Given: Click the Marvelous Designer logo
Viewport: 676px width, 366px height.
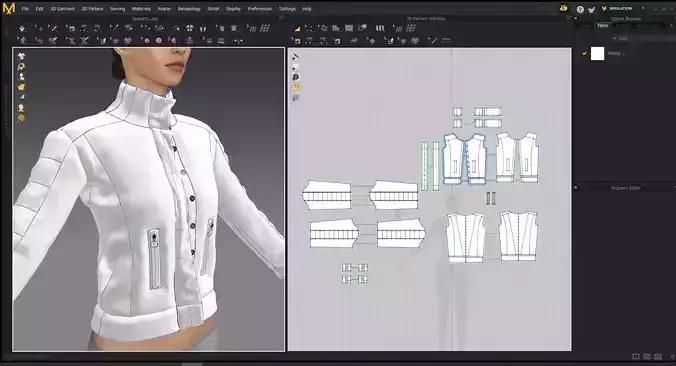Looking at the screenshot, I should pyautogui.click(x=9, y=9).
